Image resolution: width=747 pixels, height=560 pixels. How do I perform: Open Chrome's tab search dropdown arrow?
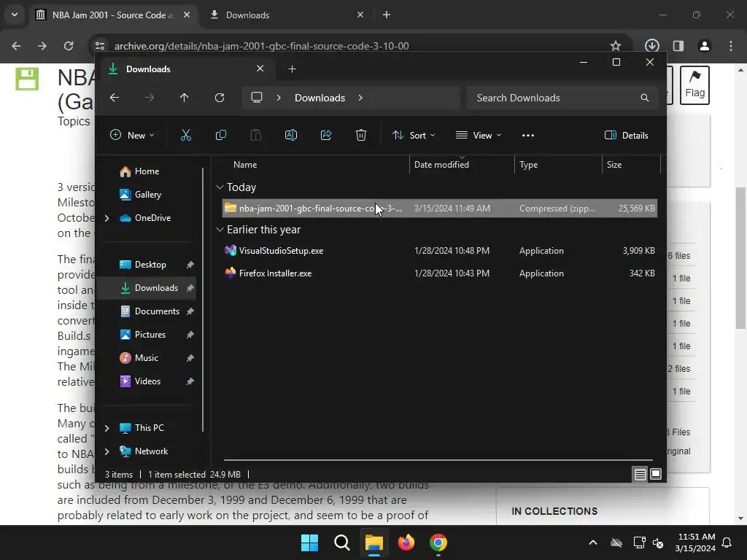point(15,15)
